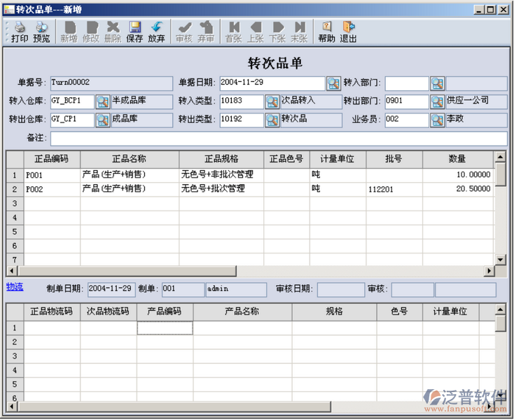Viewport: 514px width, 420px height.
Task: Click the 转出部门 lookup icon
Action: [x=437, y=101]
